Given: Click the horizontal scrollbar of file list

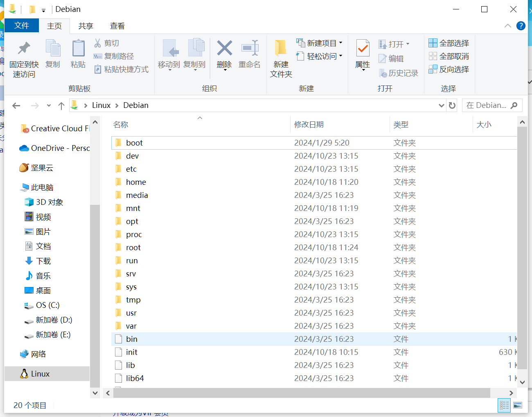Looking at the screenshot, I should point(302,393).
